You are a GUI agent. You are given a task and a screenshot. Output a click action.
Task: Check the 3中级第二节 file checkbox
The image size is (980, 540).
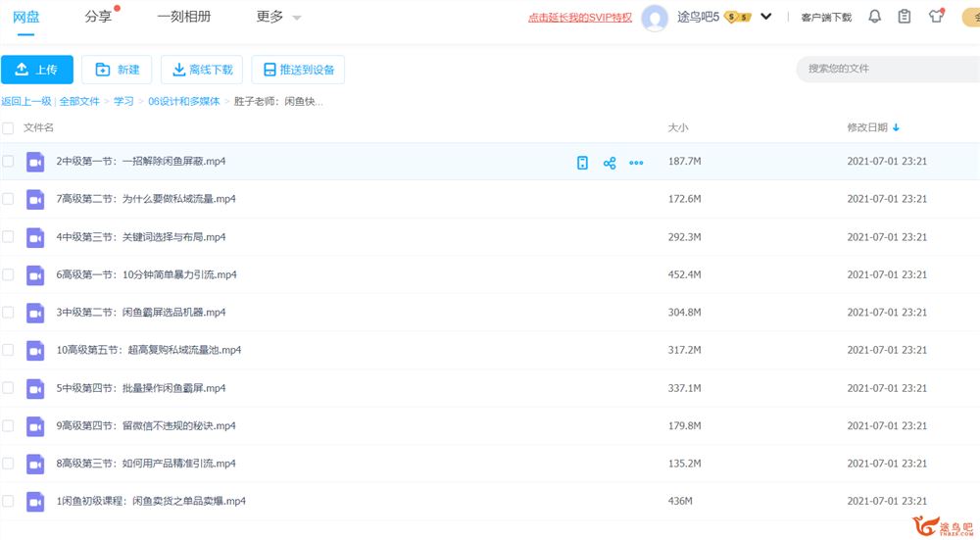coord(8,312)
